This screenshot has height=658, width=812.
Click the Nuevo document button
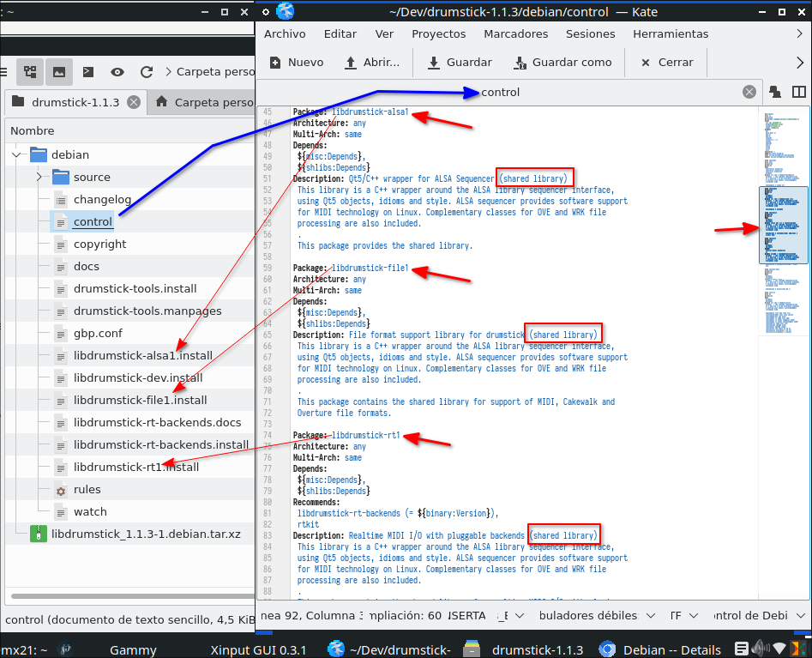coord(297,63)
